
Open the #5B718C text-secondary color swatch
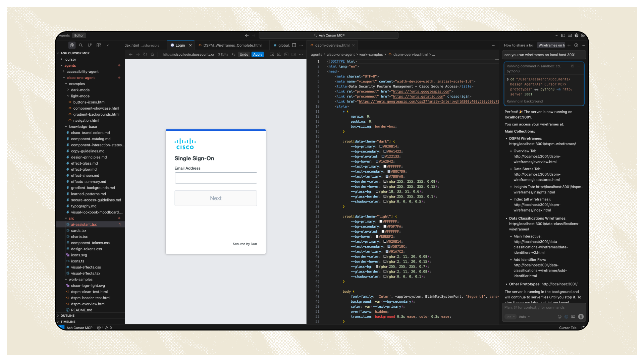[389, 246]
